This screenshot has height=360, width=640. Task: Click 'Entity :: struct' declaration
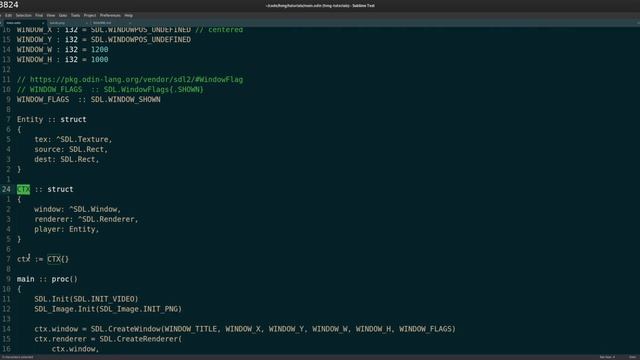pyautogui.click(x=51, y=120)
